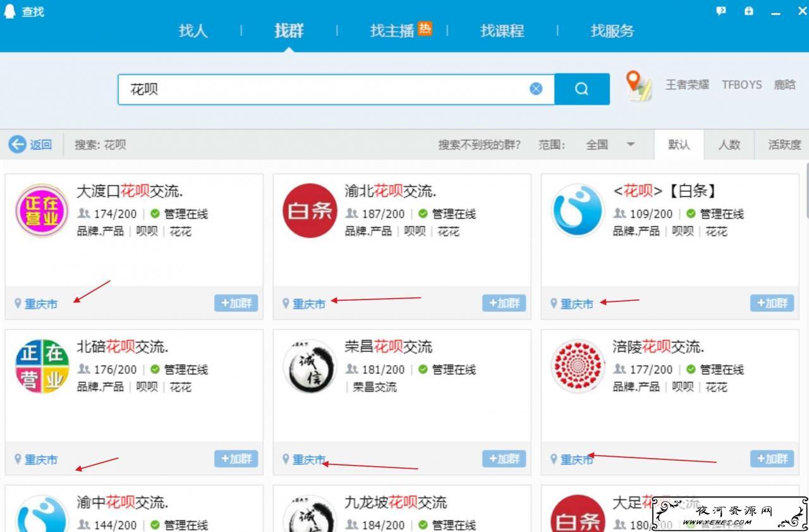Open the feedback icon in title bar
The image size is (809, 532).
coord(721,11)
